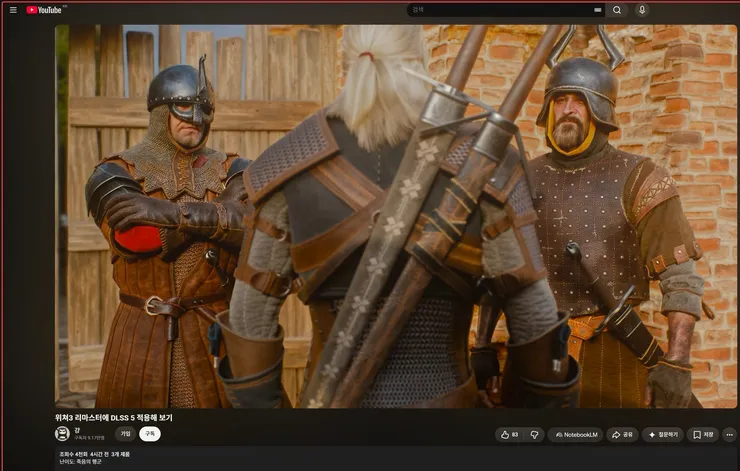This screenshot has width=740, height=471.
Task: Click the 질문하기 ask button
Action: 663,435
